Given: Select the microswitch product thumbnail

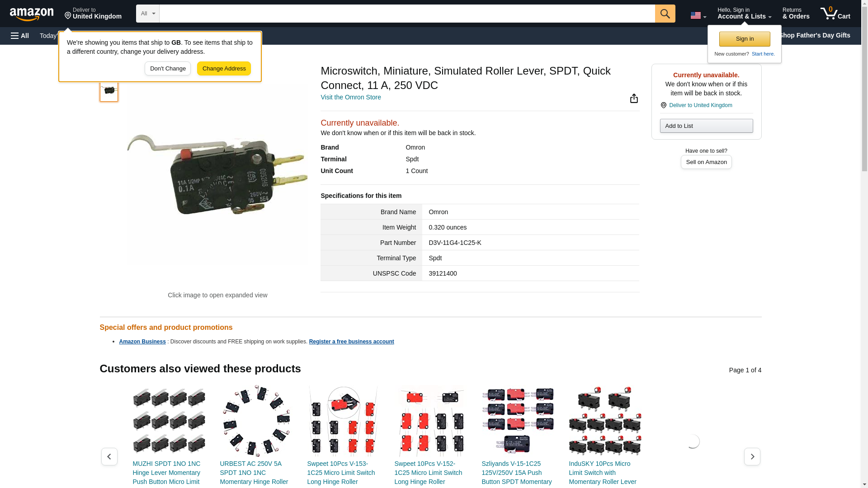Looking at the screenshot, I should click(109, 91).
